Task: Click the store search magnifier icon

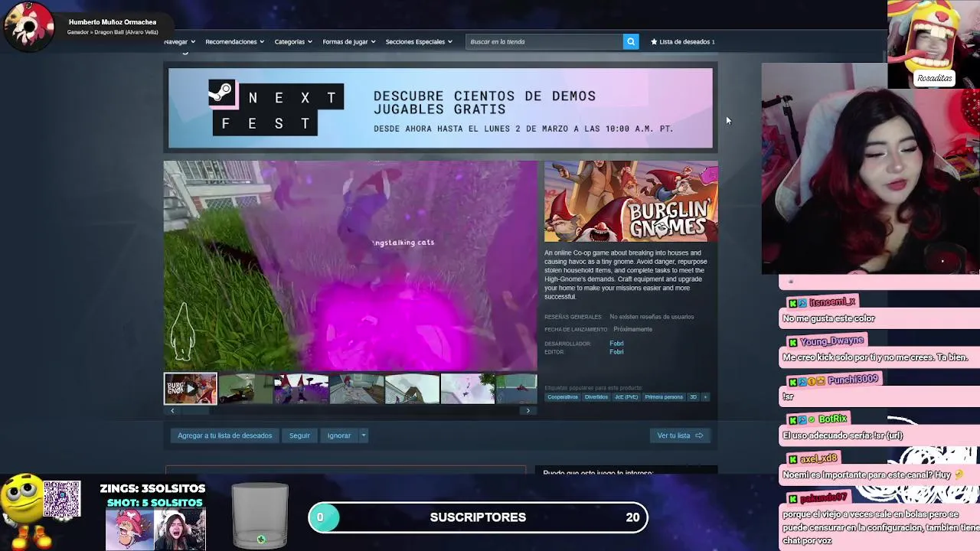Action: (631, 41)
